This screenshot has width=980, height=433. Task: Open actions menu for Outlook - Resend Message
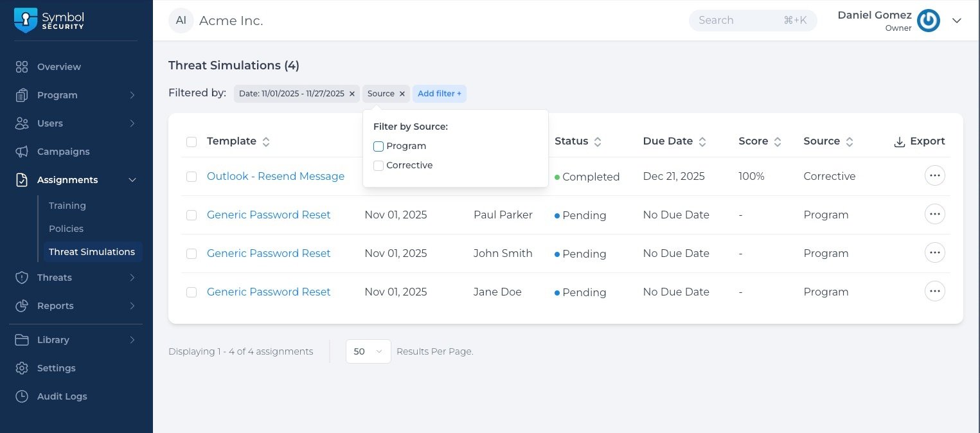coord(934,175)
